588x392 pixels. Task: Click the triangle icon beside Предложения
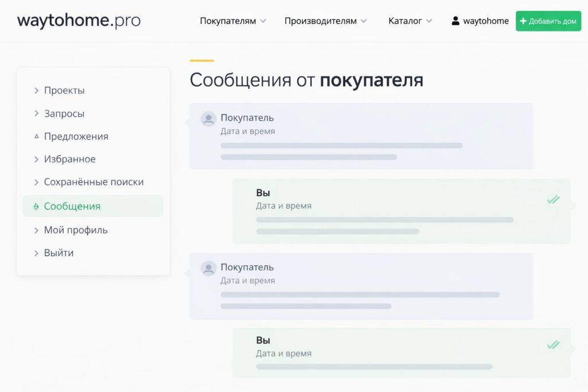(x=36, y=137)
